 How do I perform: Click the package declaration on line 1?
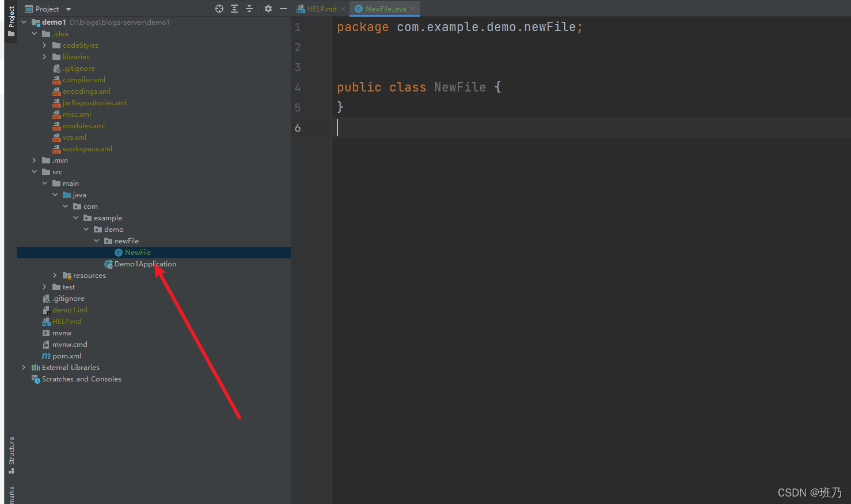pyautogui.click(x=459, y=27)
